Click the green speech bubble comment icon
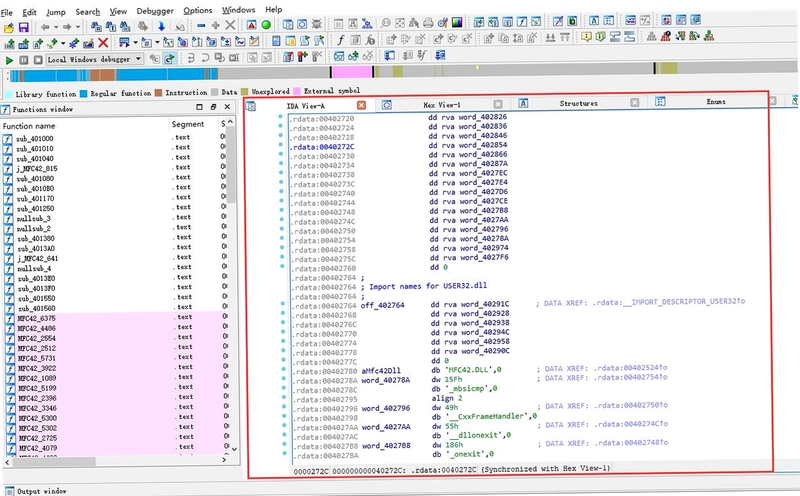800x496 pixels. pyautogui.click(x=601, y=36)
